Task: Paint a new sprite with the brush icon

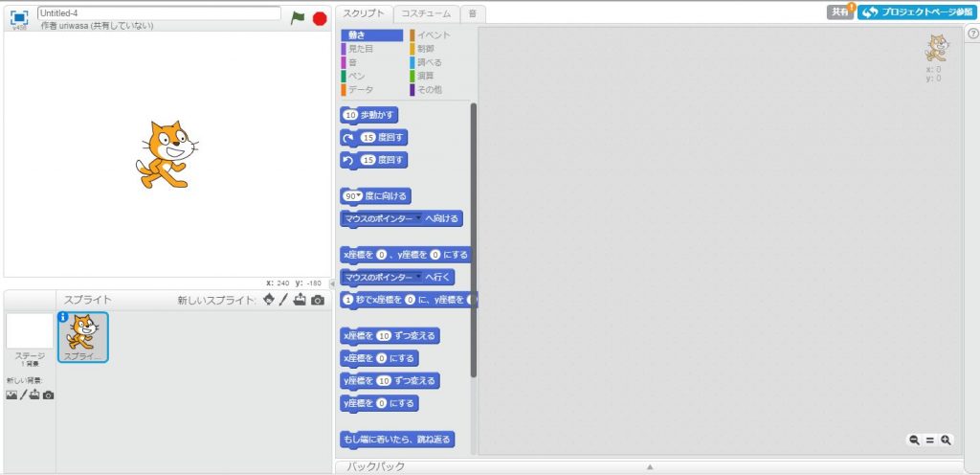Action: [x=283, y=300]
